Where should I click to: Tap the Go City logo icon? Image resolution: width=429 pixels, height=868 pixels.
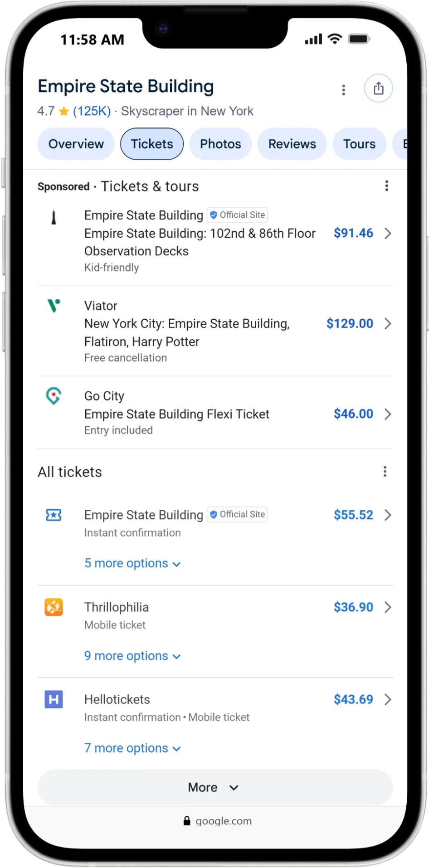tap(54, 395)
